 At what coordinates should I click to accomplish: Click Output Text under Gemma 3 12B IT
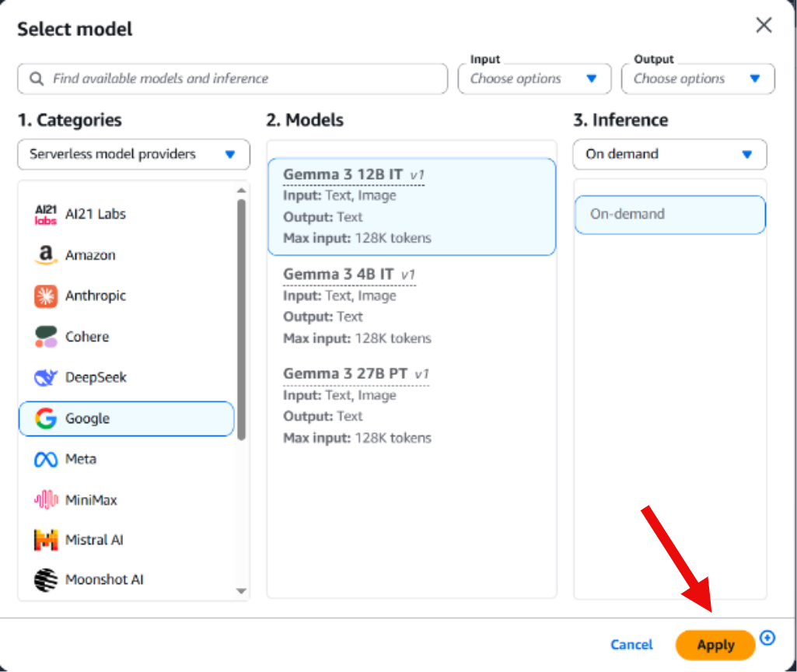tap(323, 217)
